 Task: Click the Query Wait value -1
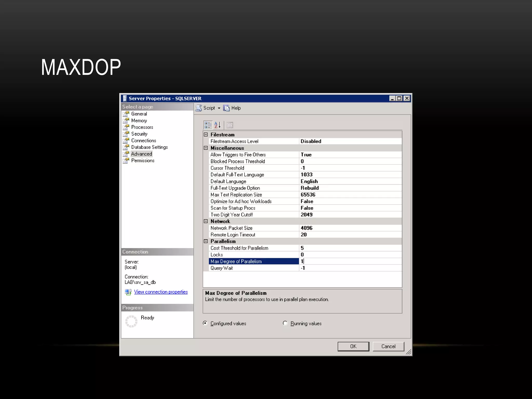point(303,268)
